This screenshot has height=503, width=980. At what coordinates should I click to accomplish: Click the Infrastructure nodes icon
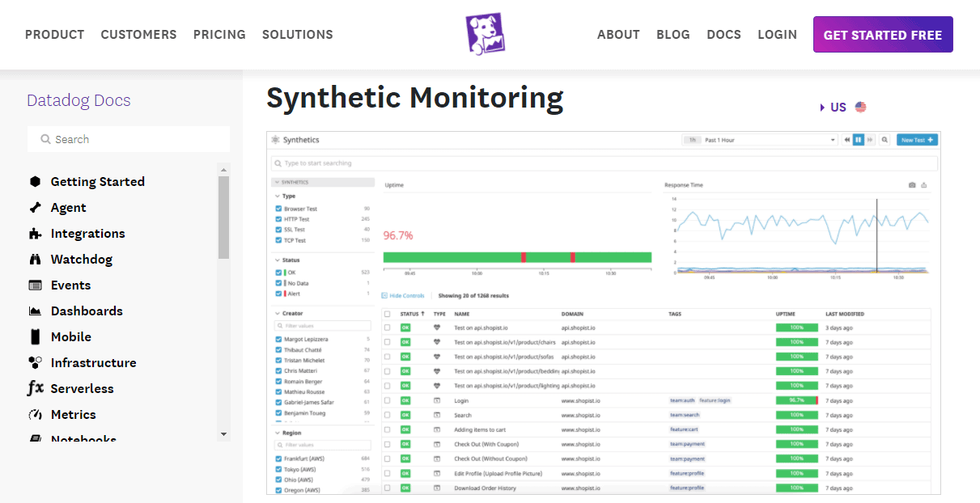(x=35, y=363)
